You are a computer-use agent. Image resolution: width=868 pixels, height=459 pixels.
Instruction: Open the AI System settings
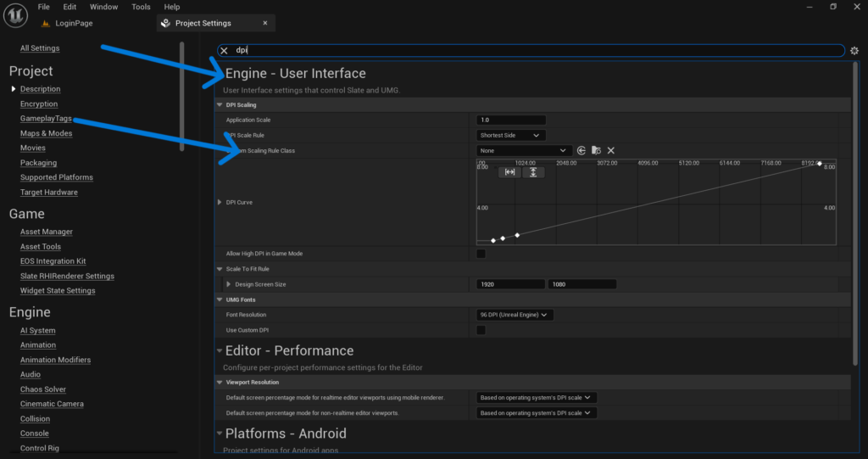click(x=37, y=330)
